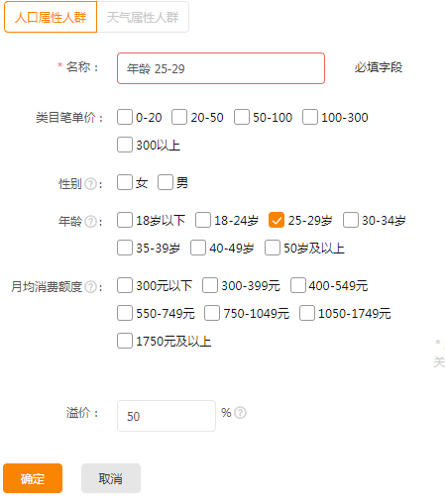Enable the 男 gender checkbox
The height and width of the screenshot is (504, 445).
tap(166, 182)
